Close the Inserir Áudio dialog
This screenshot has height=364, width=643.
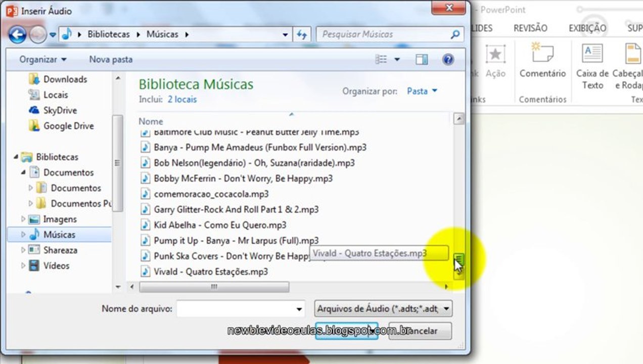(448, 7)
